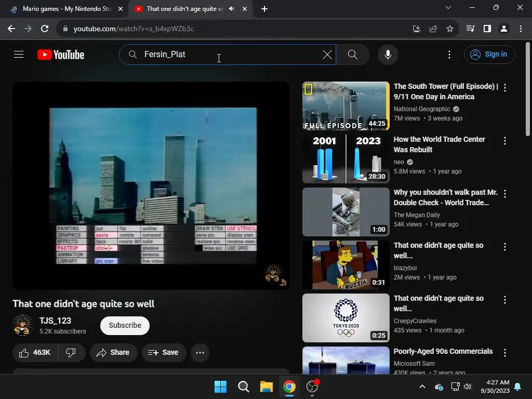Open the TJS_123 channel avatar
Image resolution: width=532 pixels, height=399 pixels.
tap(23, 325)
